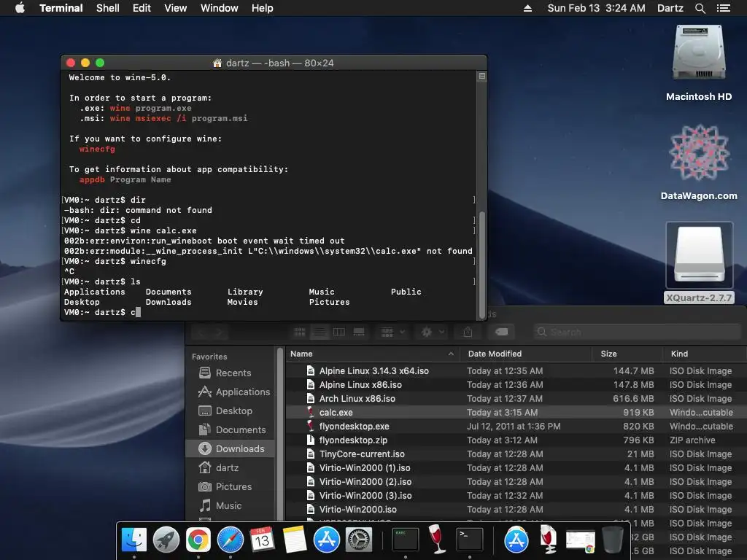747x560 pixels.
Task: Click the Finder sidebar scrollbar
Action: coord(279,433)
